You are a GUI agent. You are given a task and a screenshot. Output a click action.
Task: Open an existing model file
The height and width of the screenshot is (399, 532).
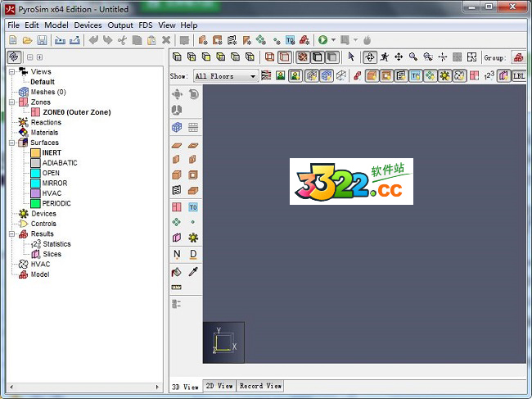click(x=27, y=40)
